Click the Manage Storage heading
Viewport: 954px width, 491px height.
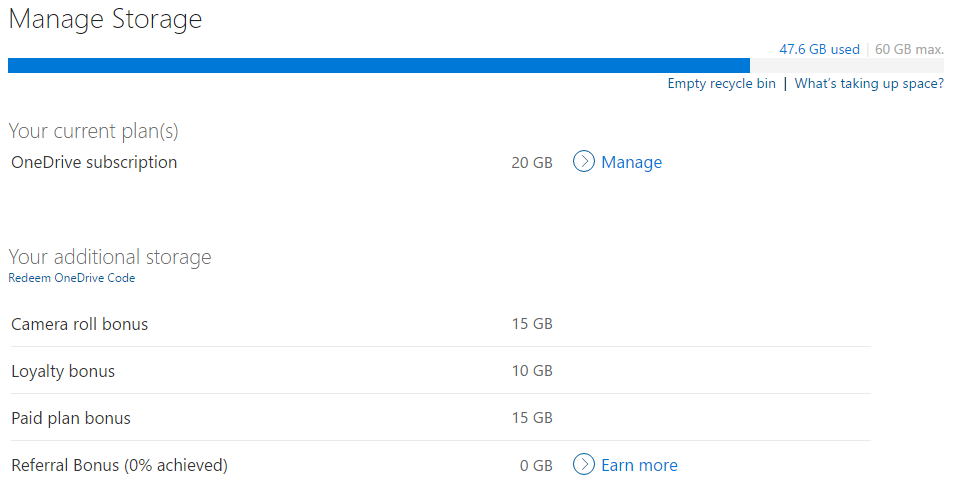pyautogui.click(x=105, y=19)
